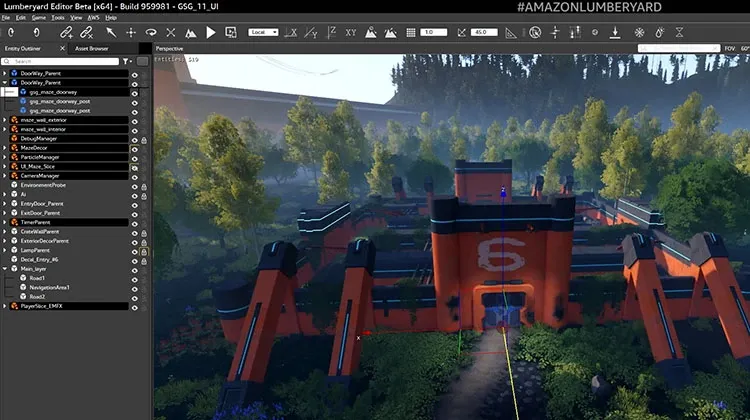Open the outliner filter funnel dropdown
750x420 pixels.
(127, 61)
